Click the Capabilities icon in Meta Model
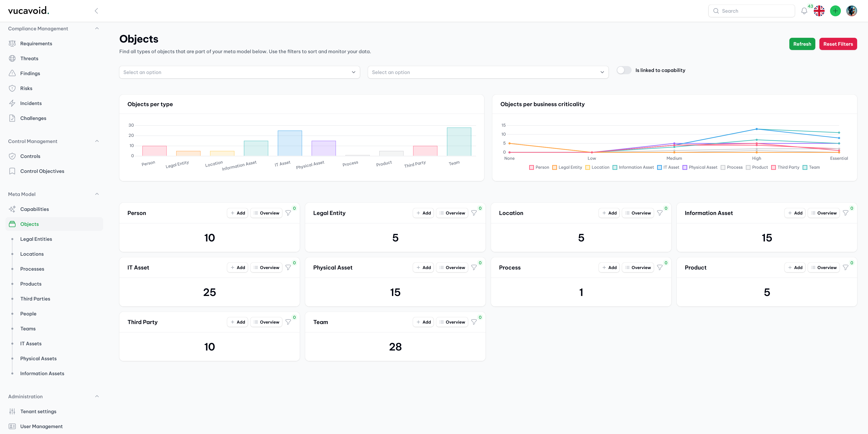This screenshot has height=434, width=868. (12, 209)
